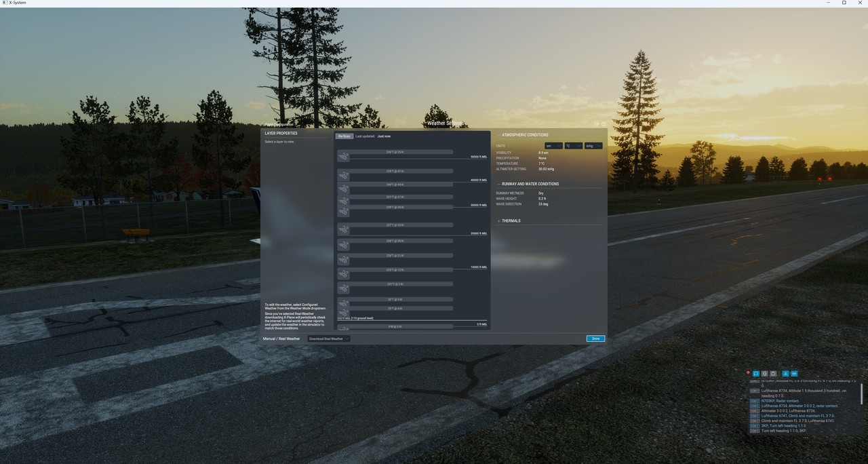Open the visibility units 'sm' dropdown
The width and height of the screenshot is (868, 464).
tap(554, 146)
